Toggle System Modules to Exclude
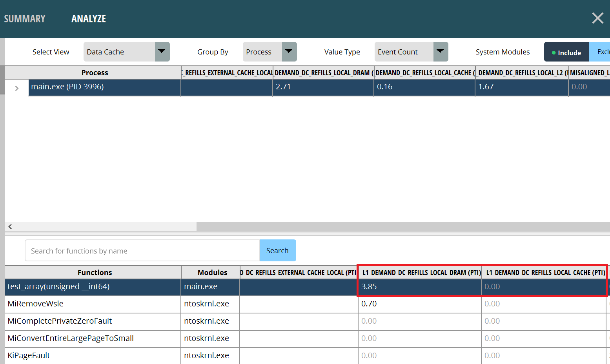Image resolution: width=610 pixels, height=364 pixels. click(x=600, y=52)
